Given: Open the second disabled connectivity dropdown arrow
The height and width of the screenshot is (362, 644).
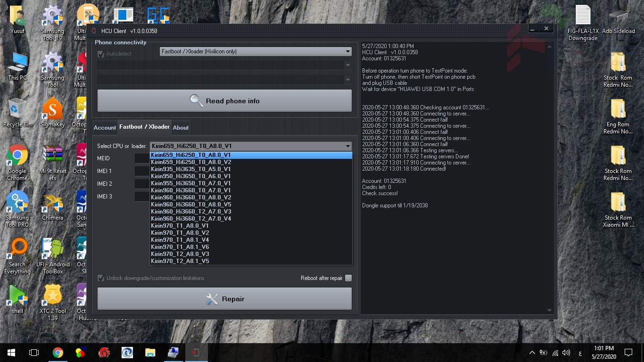Looking at the screenshot, I should 348,65.
